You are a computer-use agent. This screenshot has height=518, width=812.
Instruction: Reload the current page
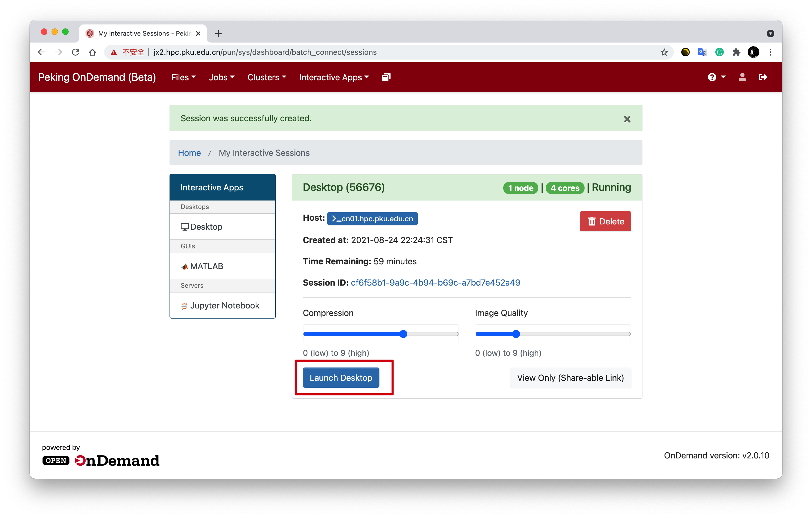pos(75,52)
